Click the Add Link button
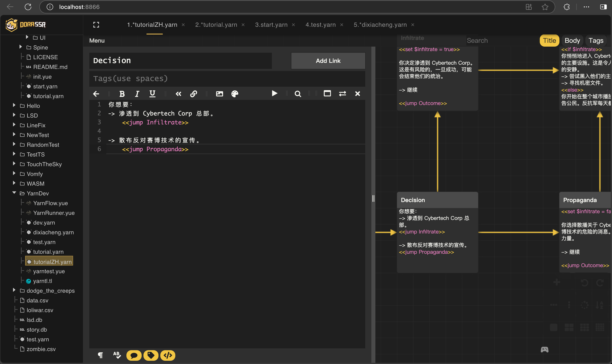 (x=328, y=61)
